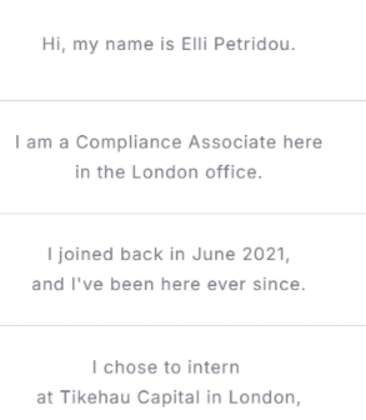
Task: Click the word 'Petridou' in the first segment
Action: (252, 44)
